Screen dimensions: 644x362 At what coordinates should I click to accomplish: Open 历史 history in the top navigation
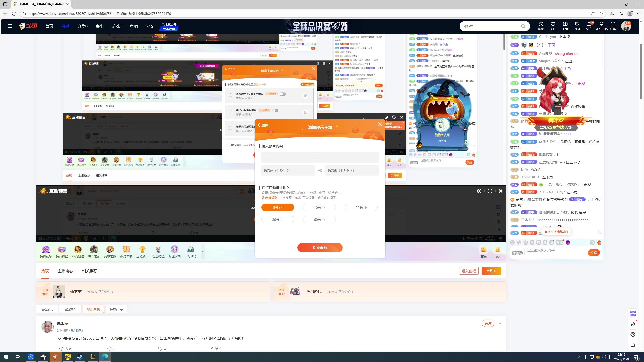541,26
